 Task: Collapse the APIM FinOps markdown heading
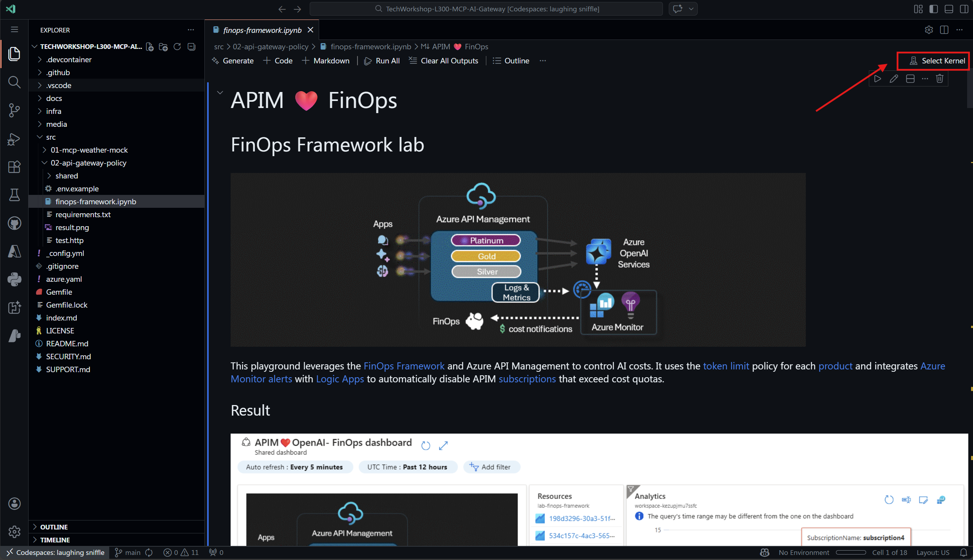[220, 93]
